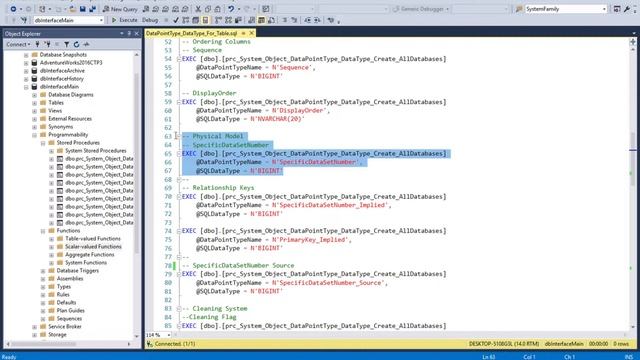Click the Filter icon in Object Explorer
640x360 pixels.
pyautogui.click(x=67, y=44)
